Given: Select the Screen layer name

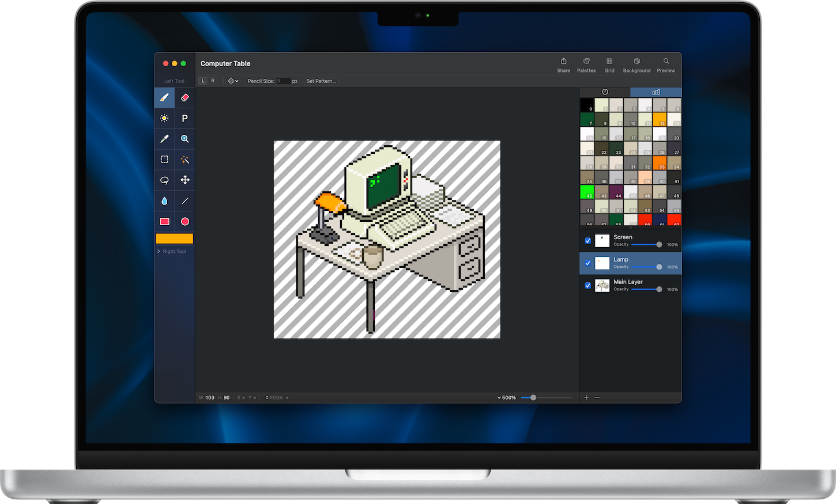Looking at the screenshot, I should (x=623, y=237).
